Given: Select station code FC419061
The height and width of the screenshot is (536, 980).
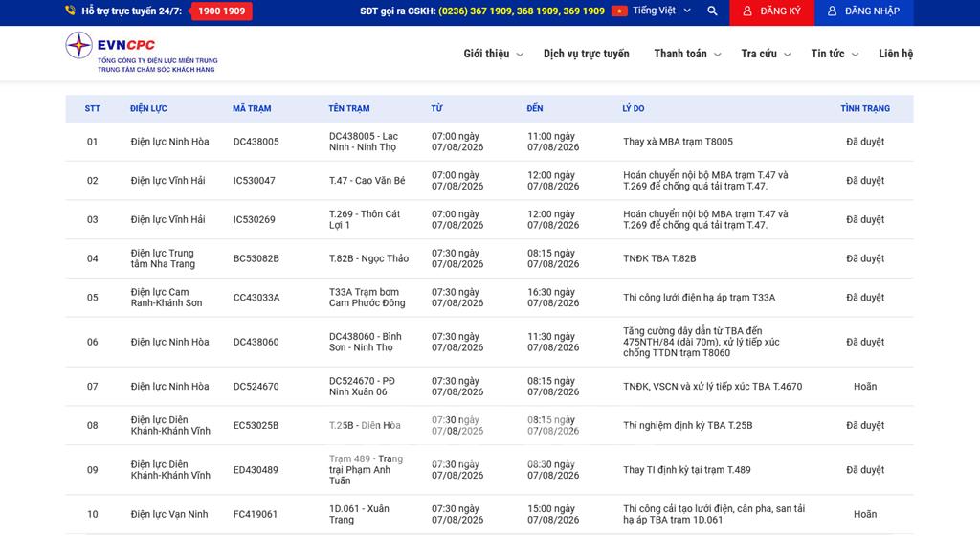Looking at the screenshot, I should [x=255, y=514].
